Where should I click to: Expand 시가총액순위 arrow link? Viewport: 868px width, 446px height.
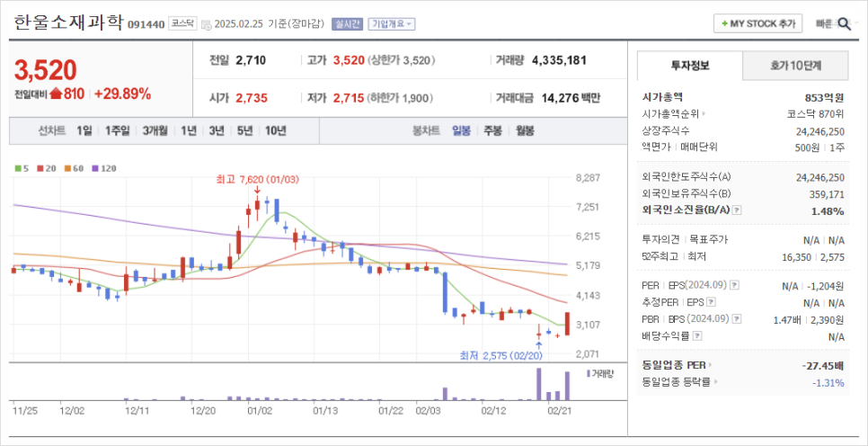[x=704, y=114]
